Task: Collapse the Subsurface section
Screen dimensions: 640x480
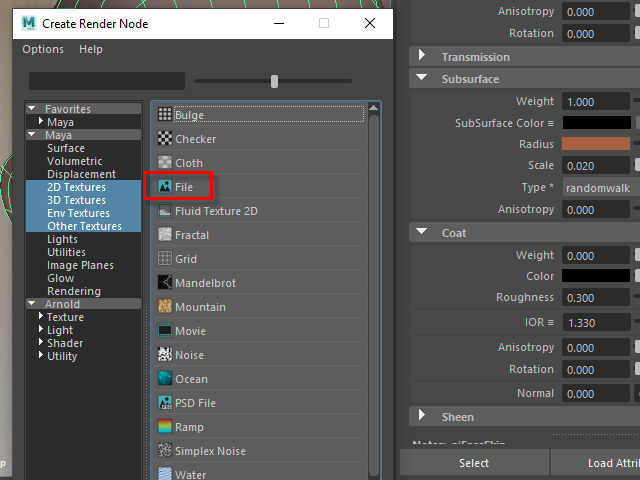Action: click(x=421, y=79)
